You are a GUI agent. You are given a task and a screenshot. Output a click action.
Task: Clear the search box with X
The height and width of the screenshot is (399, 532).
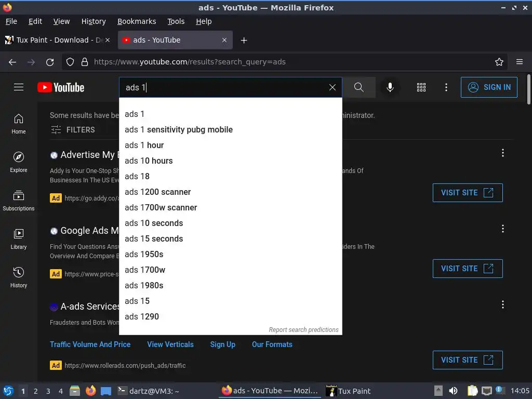tap(332, 87)
